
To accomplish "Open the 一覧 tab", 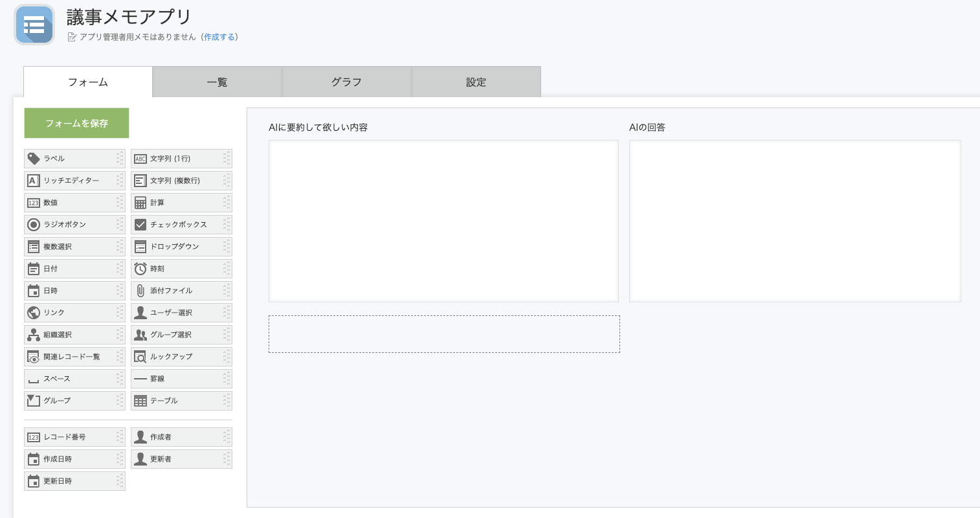I will click(217, 82).
